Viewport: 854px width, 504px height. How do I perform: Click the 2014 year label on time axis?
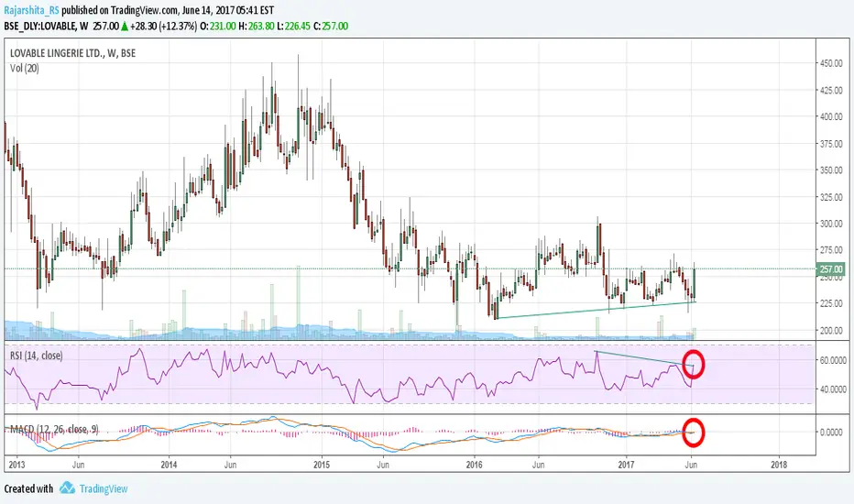point(169,465)
